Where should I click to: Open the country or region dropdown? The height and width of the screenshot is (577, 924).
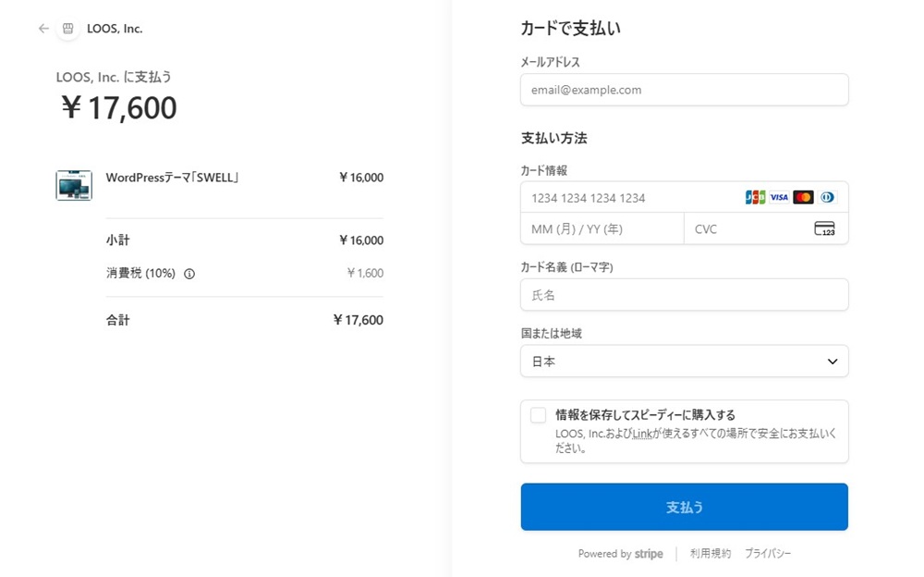[684, 362]
